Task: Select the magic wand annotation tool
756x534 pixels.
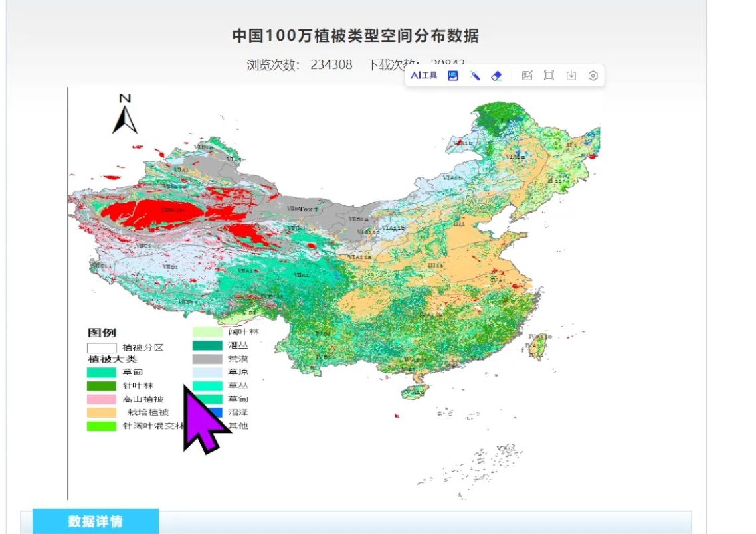Action: 476,75
